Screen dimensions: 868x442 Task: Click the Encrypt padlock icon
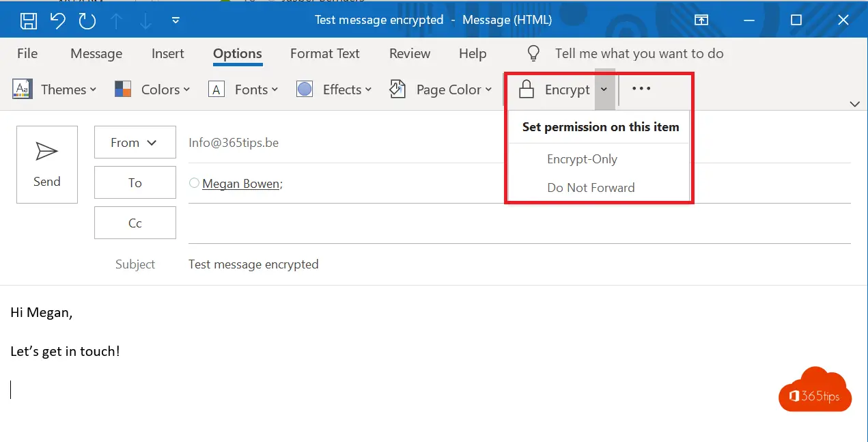(526, 89)
